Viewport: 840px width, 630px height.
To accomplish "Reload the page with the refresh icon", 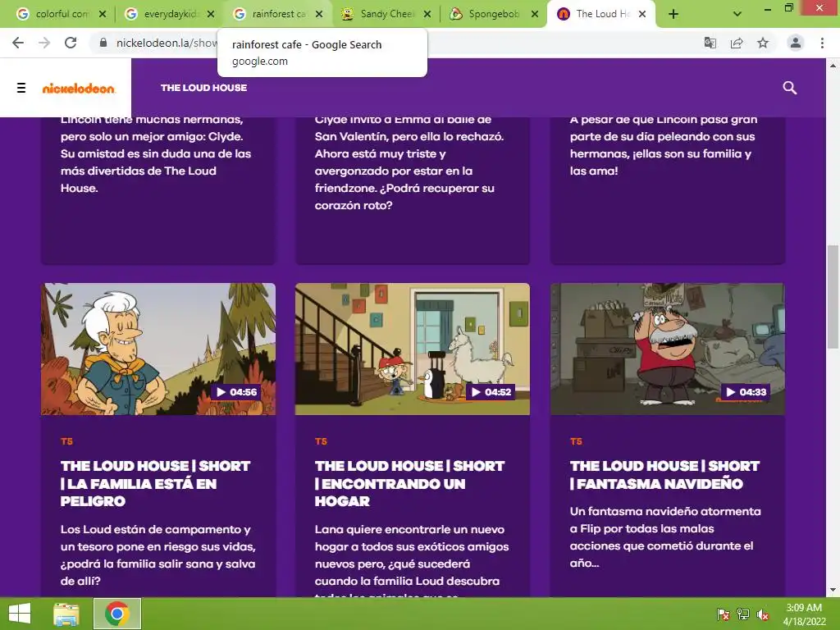I will tap(71, 43).
